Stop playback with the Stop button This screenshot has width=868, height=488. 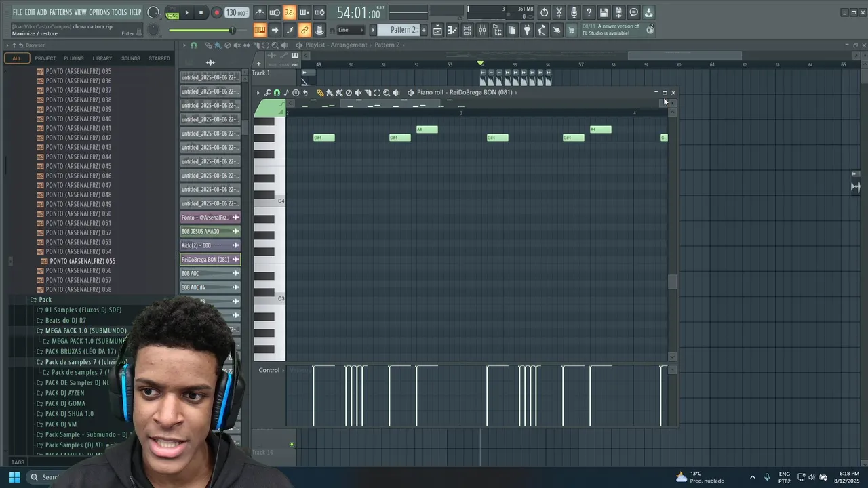pos(201,13)
